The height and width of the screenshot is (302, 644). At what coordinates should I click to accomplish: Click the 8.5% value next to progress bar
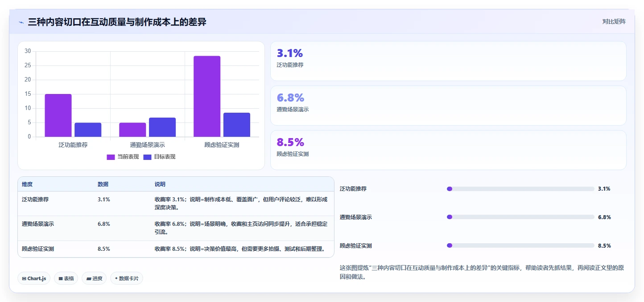[604, 246]
